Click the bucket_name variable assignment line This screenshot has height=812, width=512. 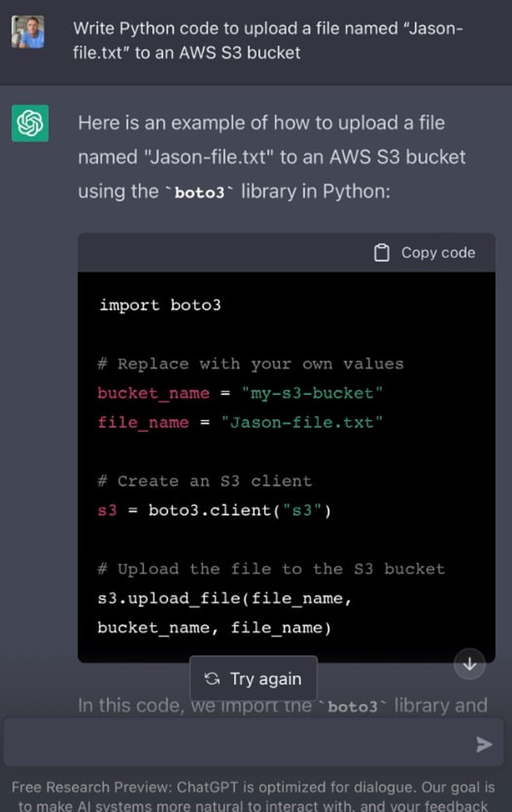(240, 393)
